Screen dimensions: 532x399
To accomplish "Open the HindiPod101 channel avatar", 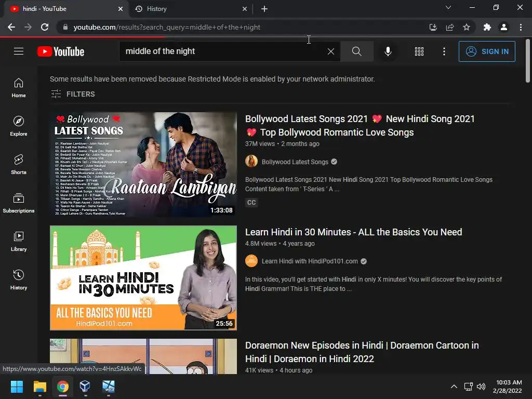I will (251, 261).
